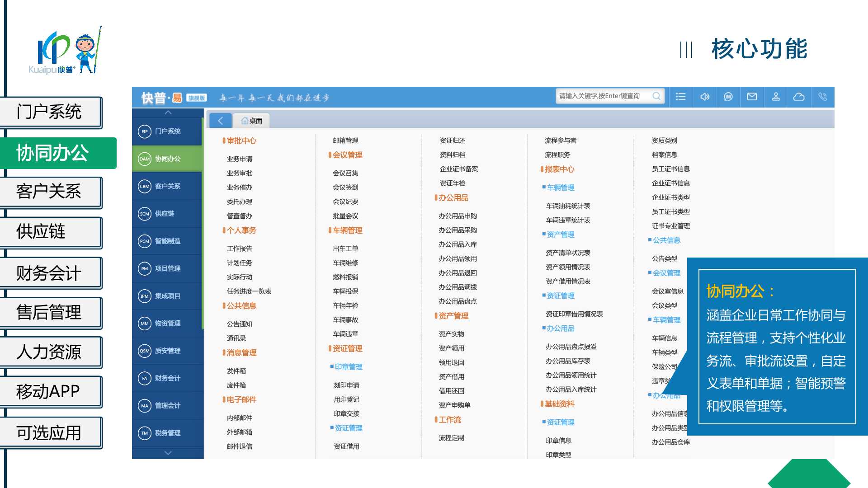Click the list menu icon in top toolbar
This screenshot has height=488, width=868.
coord(680,97)
